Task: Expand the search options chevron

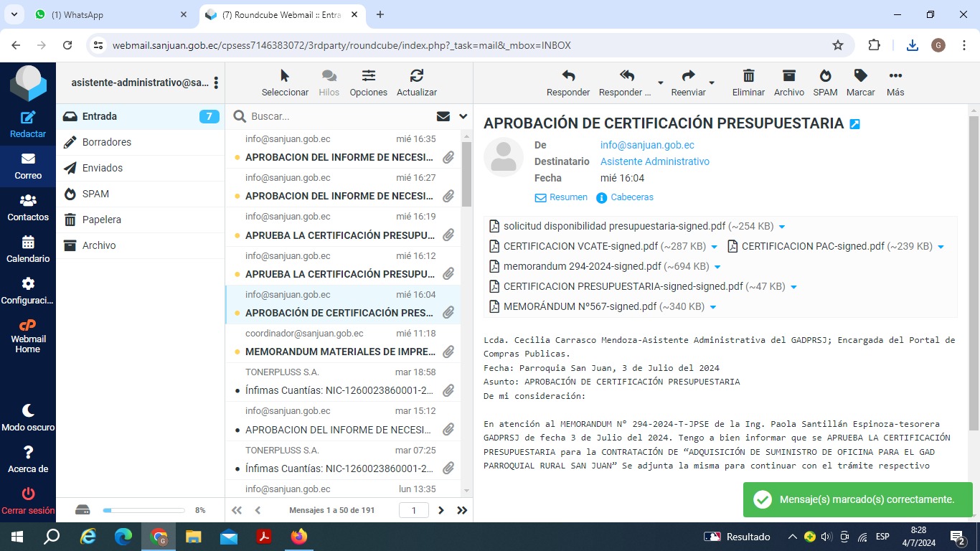Action: (463, 116)
